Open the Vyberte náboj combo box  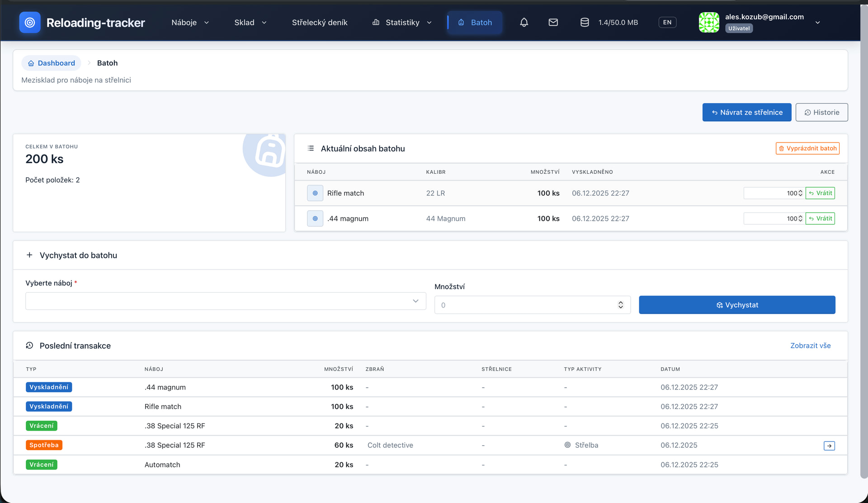coord(225,301)
